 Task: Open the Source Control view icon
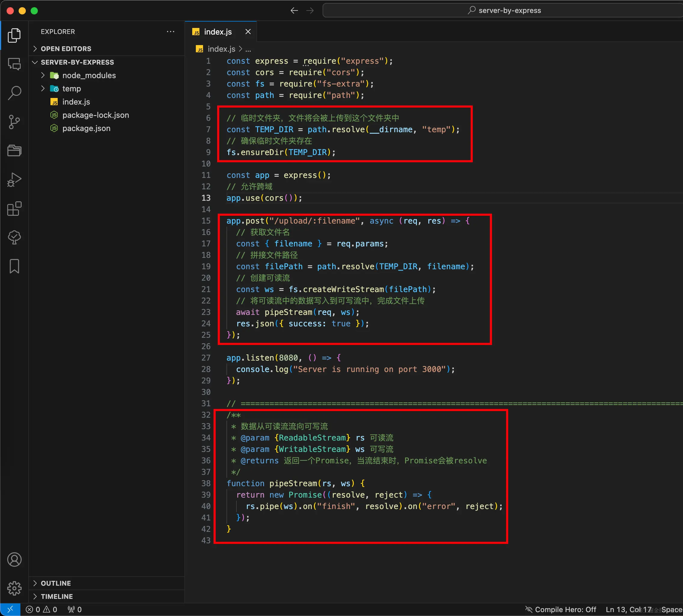[x=14, y=122]
